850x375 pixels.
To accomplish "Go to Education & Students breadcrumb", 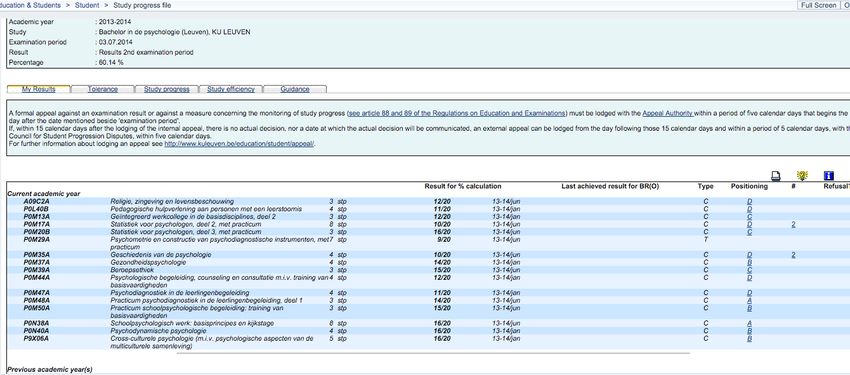I will coord(30,5).
